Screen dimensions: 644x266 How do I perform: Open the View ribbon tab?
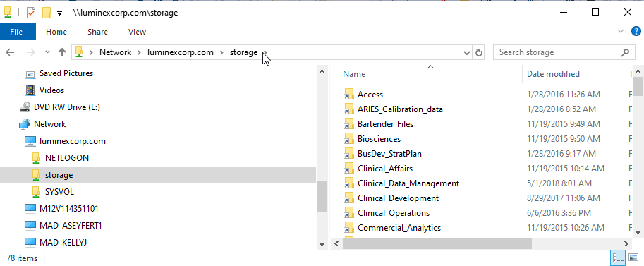137,32
